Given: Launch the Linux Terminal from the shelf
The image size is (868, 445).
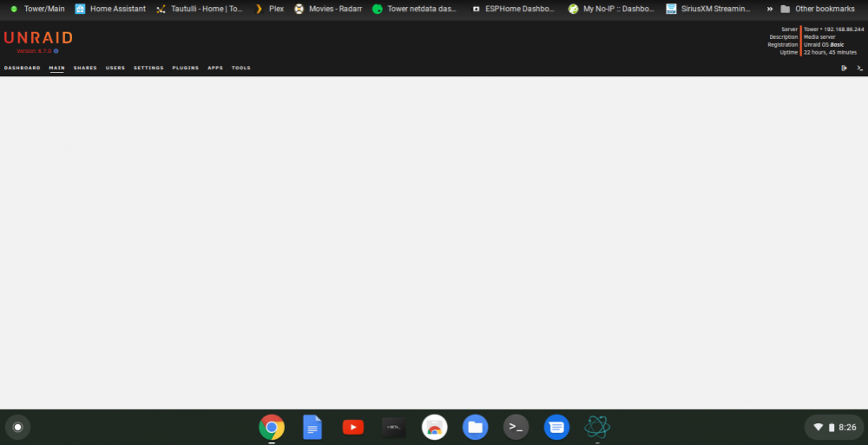Looking at the screenshot, I should tap(516, 428).
